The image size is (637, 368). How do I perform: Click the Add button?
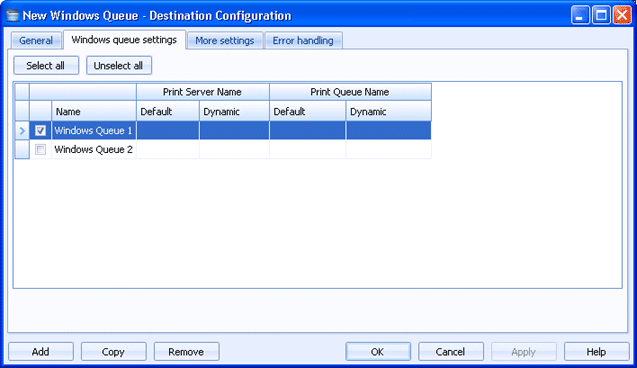[41, 351]
